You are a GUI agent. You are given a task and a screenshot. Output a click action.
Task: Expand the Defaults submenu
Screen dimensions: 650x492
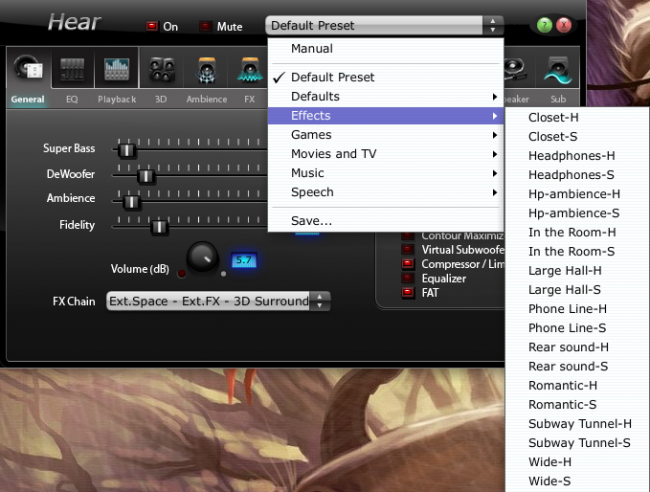coord(386,97)
